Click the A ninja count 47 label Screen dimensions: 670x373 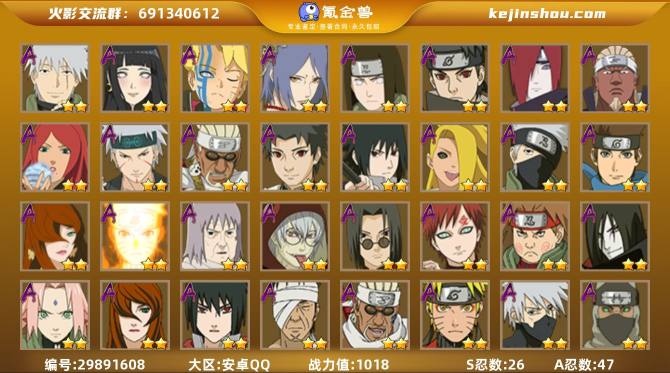pos(584,364)
